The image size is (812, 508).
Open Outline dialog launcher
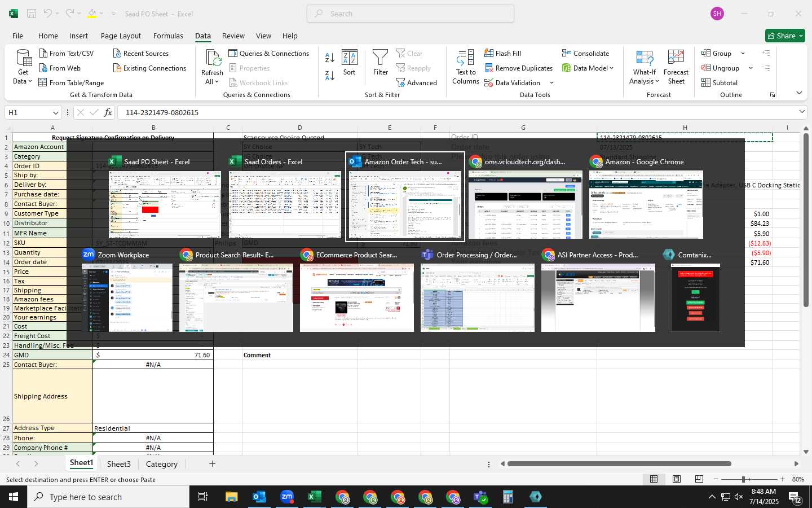click(x=773, y=95)
